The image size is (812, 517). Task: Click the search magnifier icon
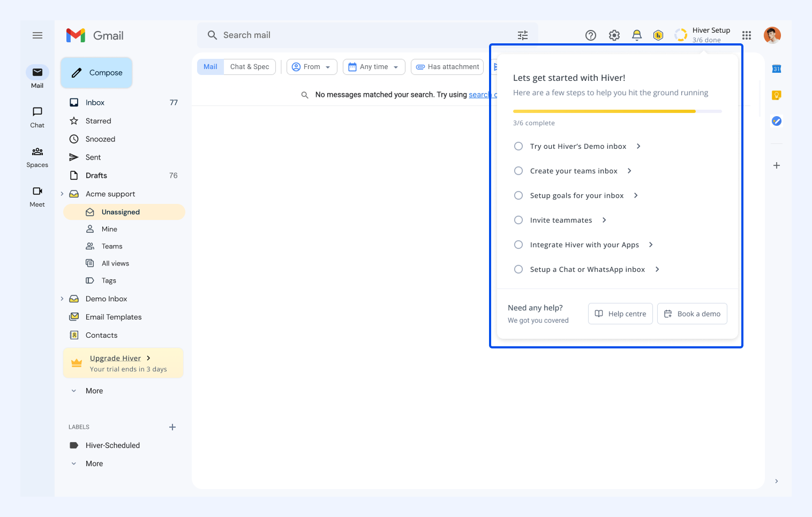tap(212, 35)
